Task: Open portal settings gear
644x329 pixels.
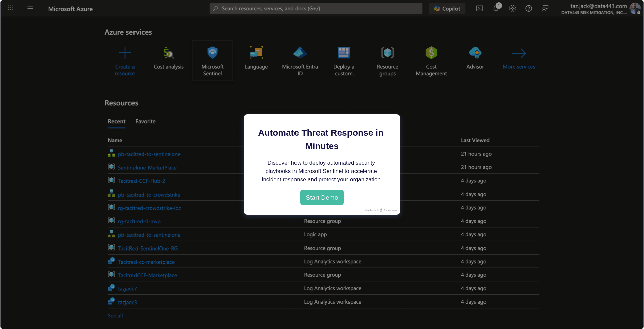Action: point(512,8)
